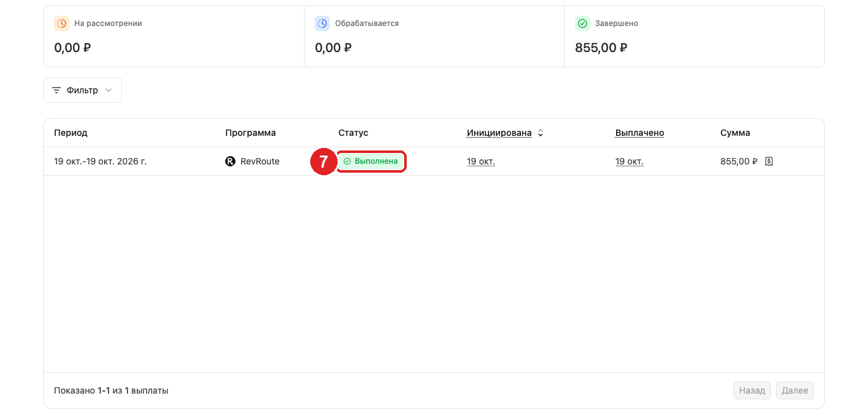
Task: Click the sort arrows beside Инициирована
Action: pos(541,133)
